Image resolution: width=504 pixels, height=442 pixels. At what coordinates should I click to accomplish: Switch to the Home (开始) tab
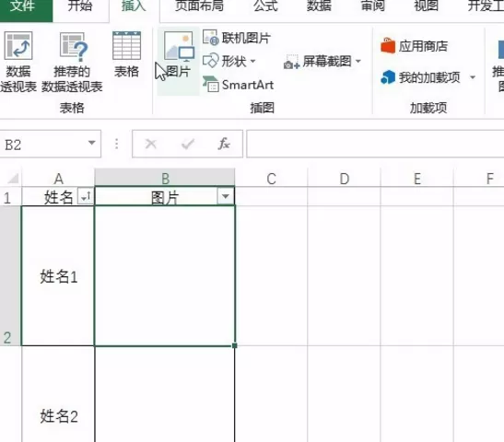click(x=80, y=6)
